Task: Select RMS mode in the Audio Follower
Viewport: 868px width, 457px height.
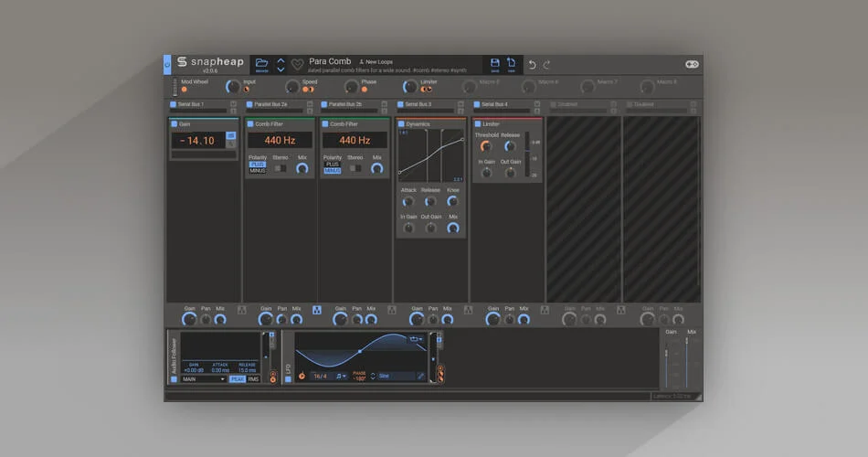Action: [253, 379]
